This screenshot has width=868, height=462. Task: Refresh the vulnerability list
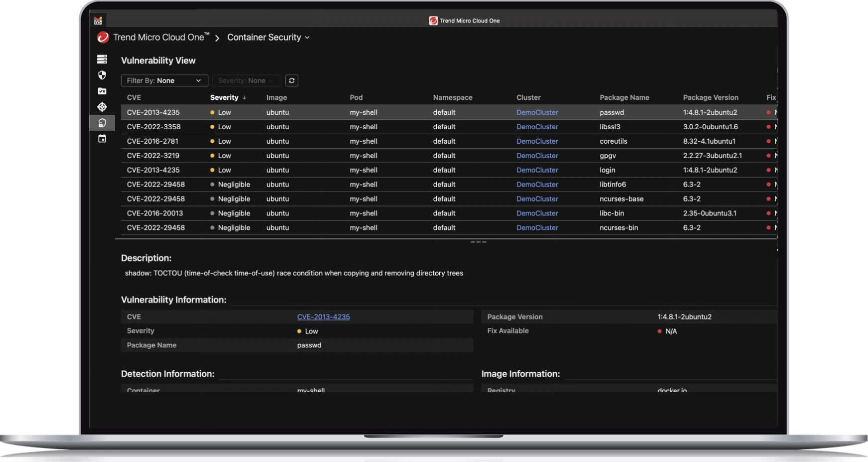pyautogui.click(x=292, y=80)
